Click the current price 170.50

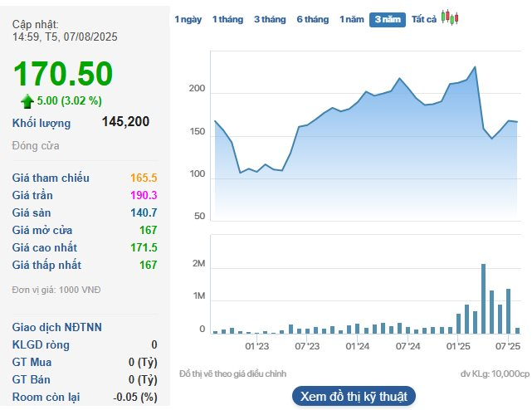[x=63, y=75]
